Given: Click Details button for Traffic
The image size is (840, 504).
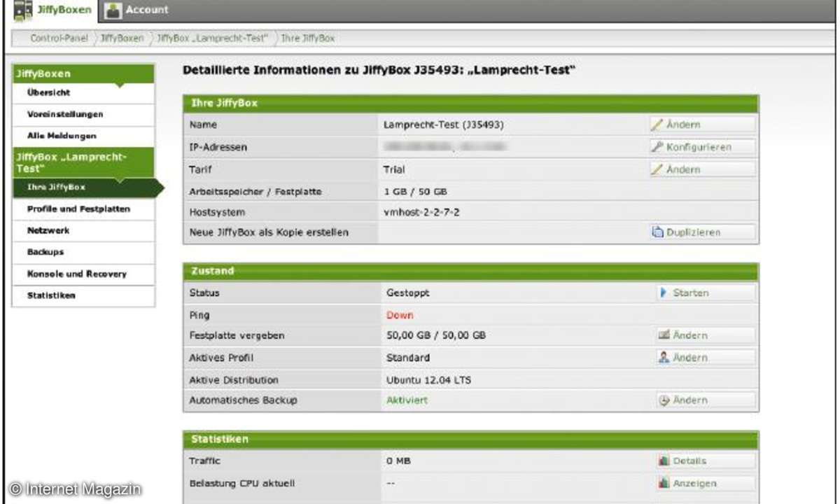Looking at the screenshot, I should pos(706,461).
